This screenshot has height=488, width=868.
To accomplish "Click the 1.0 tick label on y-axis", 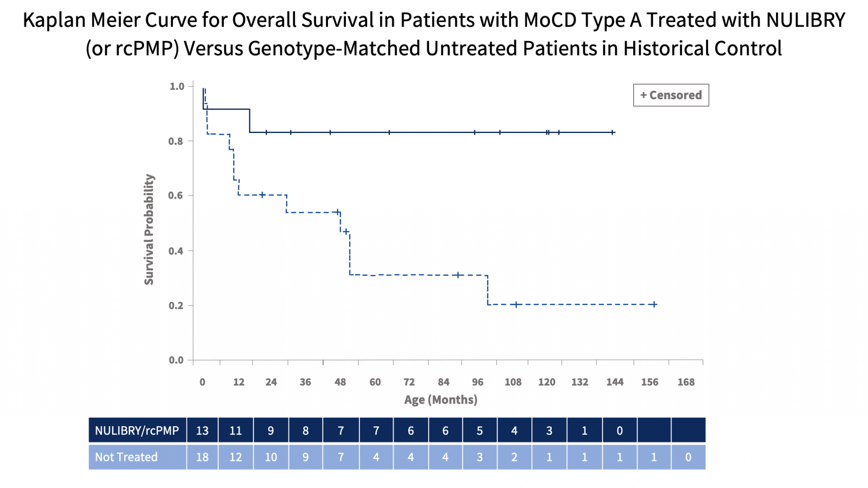I will (177, 86).
